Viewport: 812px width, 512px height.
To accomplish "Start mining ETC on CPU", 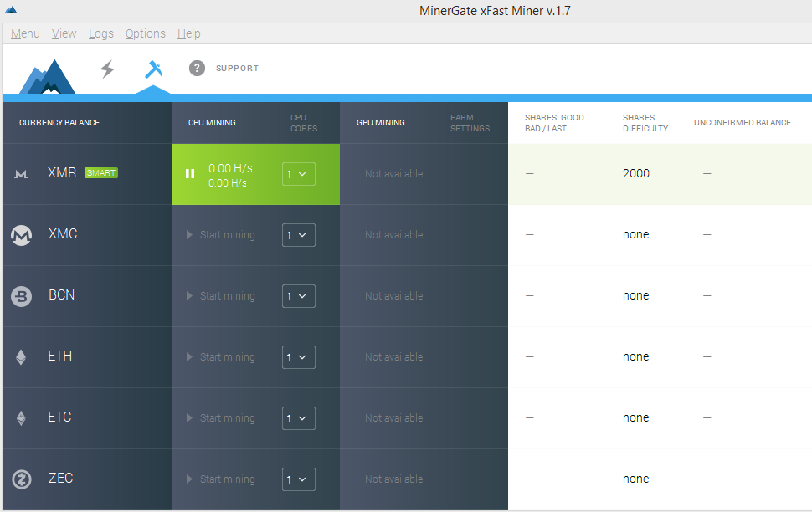I will pos(221,418).
